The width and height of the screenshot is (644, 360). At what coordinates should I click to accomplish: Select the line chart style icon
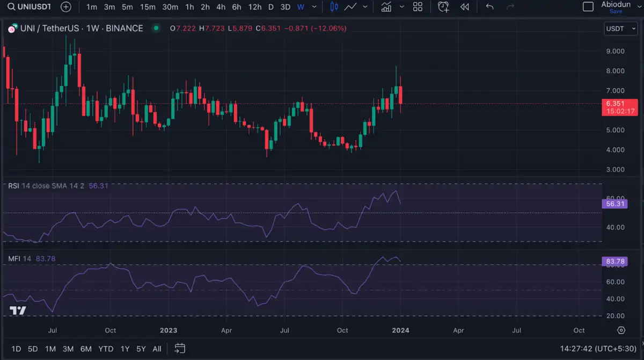tap(351, 7)
